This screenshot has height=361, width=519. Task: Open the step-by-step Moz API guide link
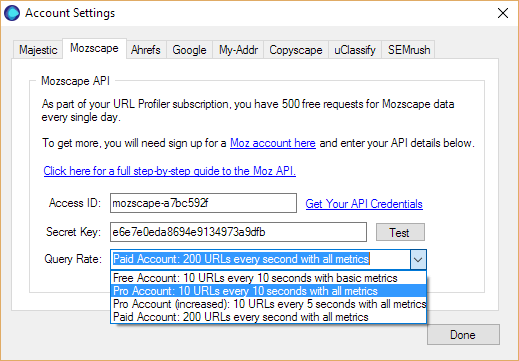pyautogui.click(x=170, y=171)
